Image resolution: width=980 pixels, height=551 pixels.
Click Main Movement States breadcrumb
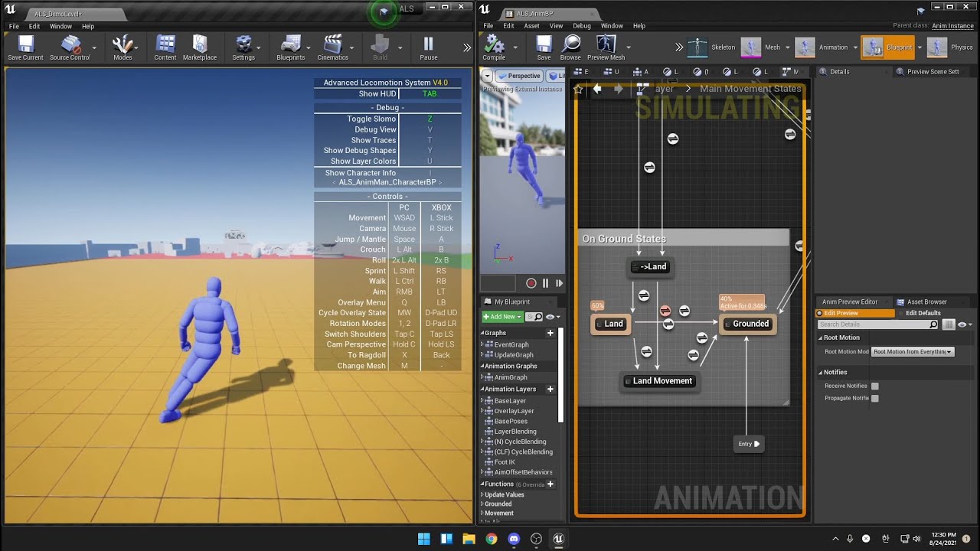click(x=750, y=89)
